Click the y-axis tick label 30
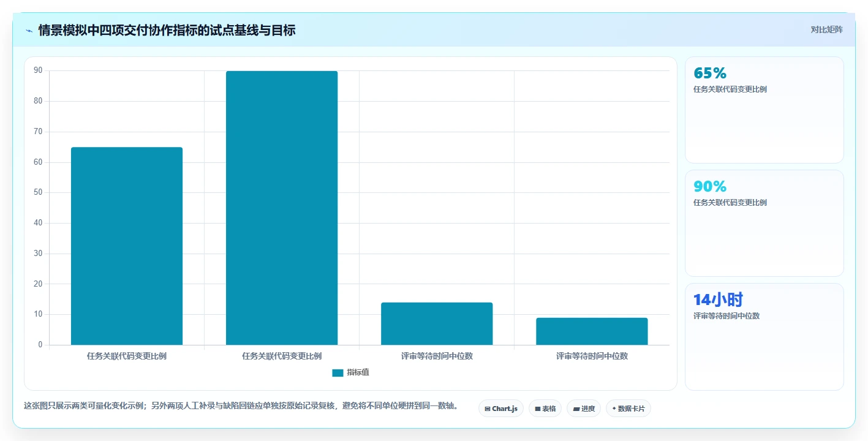The width and height of the screenshot is (868, 441). click(x=38, y=254)
